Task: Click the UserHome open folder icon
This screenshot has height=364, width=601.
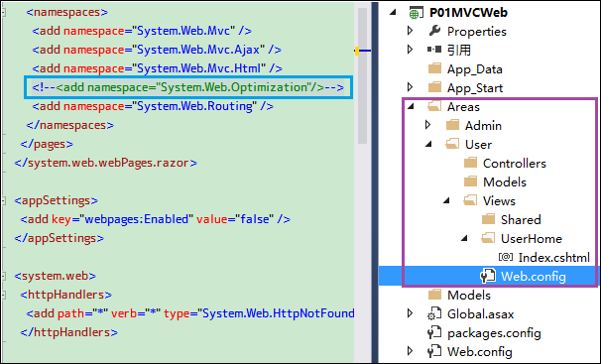Action: point(488,238)
